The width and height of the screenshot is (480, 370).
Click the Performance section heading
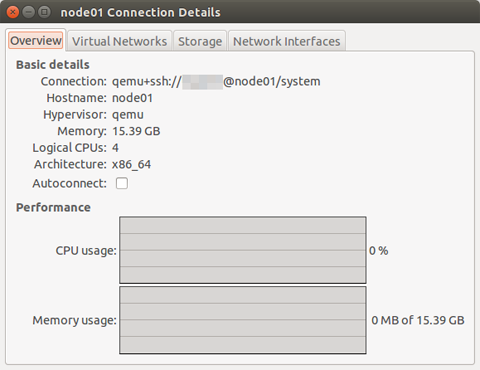53,207
